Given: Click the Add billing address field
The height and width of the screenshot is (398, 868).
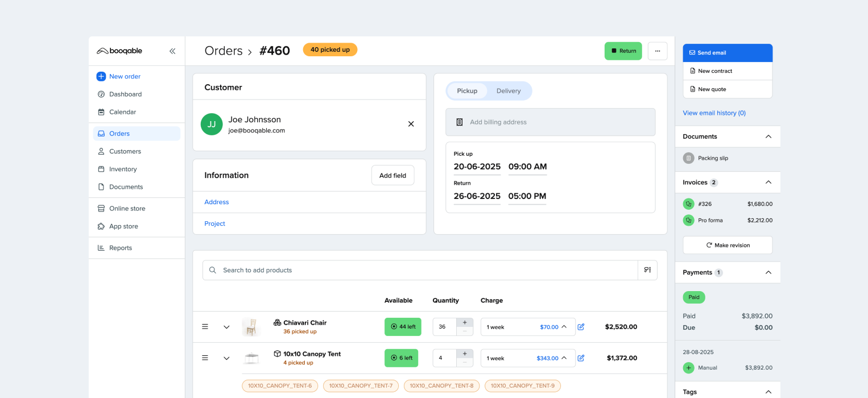Looking at the screenshot, I should click(550, 122).
